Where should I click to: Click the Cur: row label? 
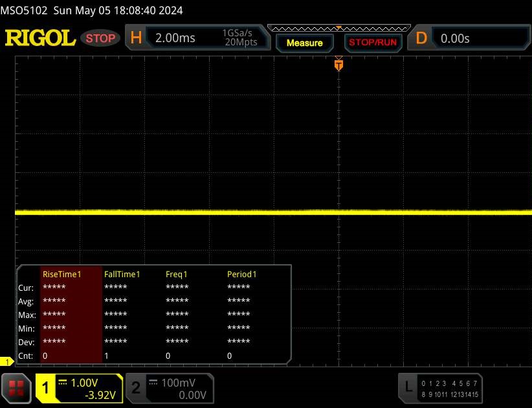click(26, 288)
